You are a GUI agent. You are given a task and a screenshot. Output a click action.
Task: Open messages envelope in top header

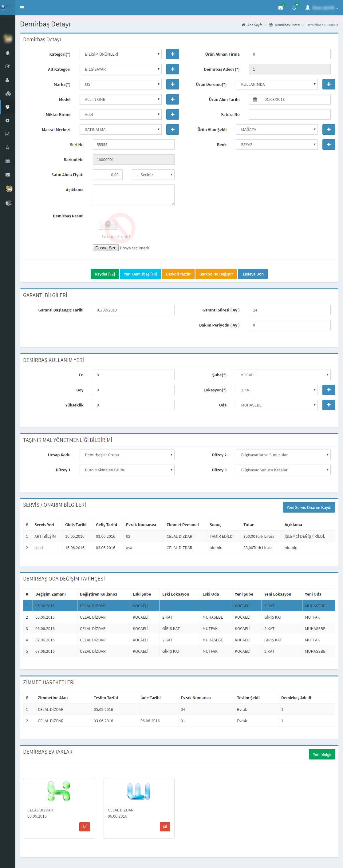[280, 8]
